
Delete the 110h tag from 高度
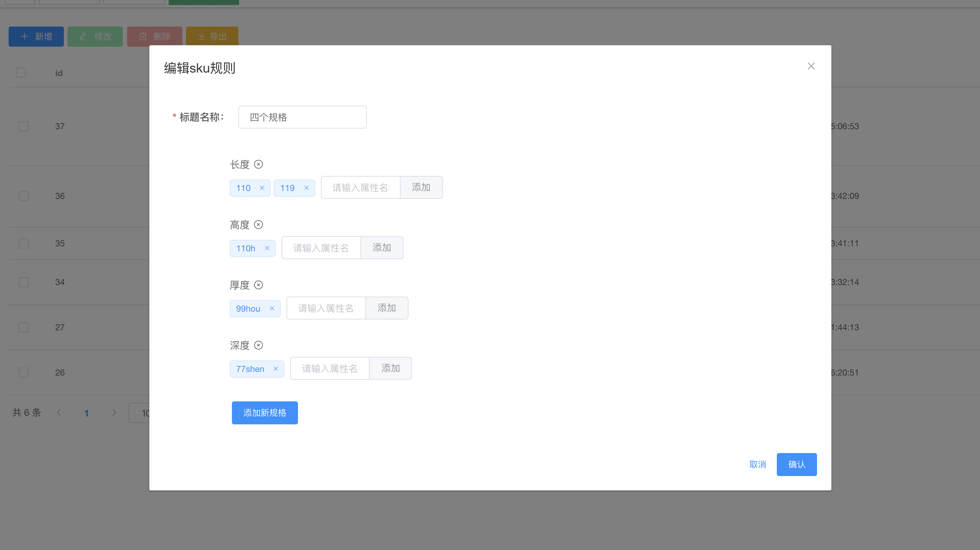267,248
